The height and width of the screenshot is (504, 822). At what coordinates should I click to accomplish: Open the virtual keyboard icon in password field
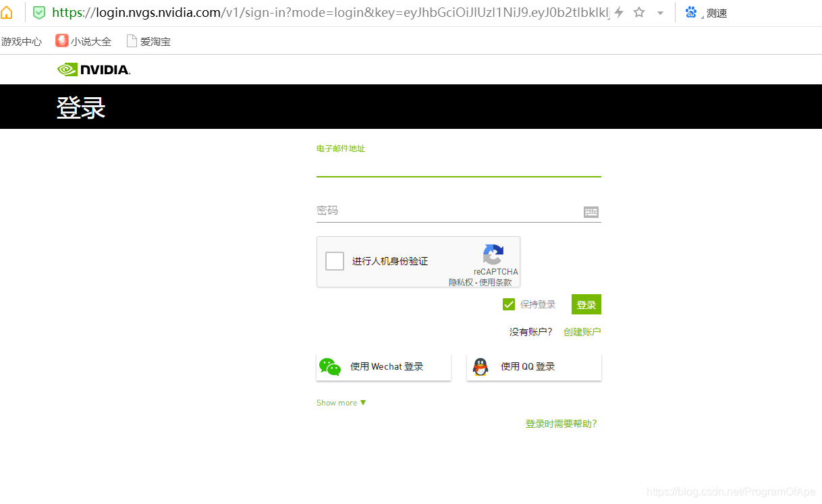[591, 212]
